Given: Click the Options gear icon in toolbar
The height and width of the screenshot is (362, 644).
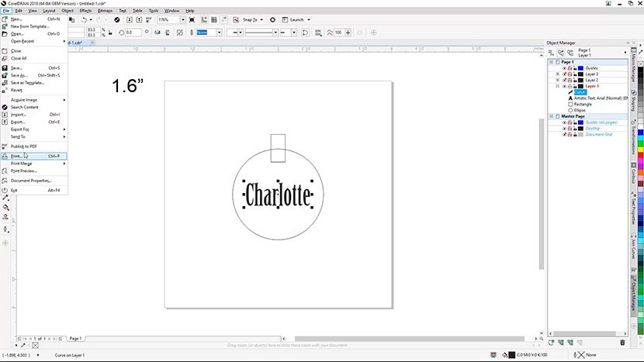Looking at the screenshot, I should coord(272,19).
